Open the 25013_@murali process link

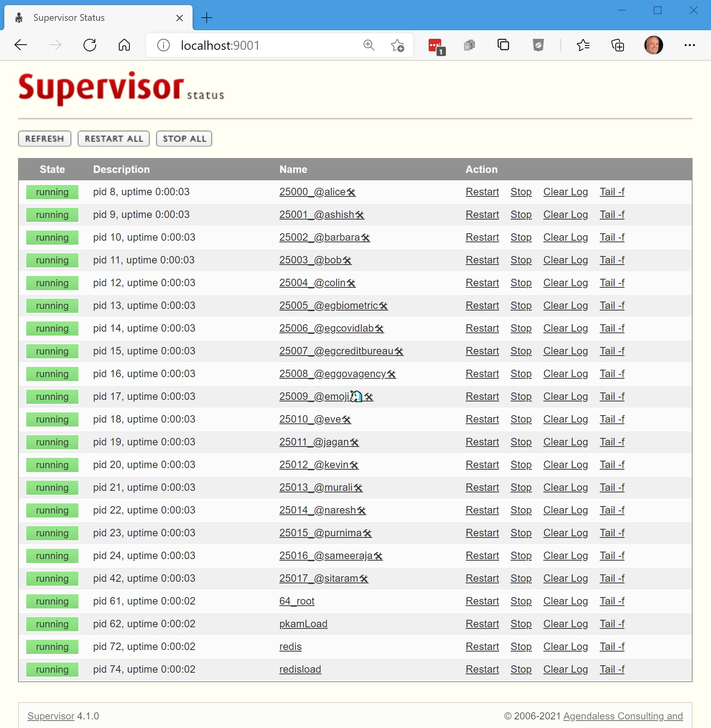(x=321, y=488)
